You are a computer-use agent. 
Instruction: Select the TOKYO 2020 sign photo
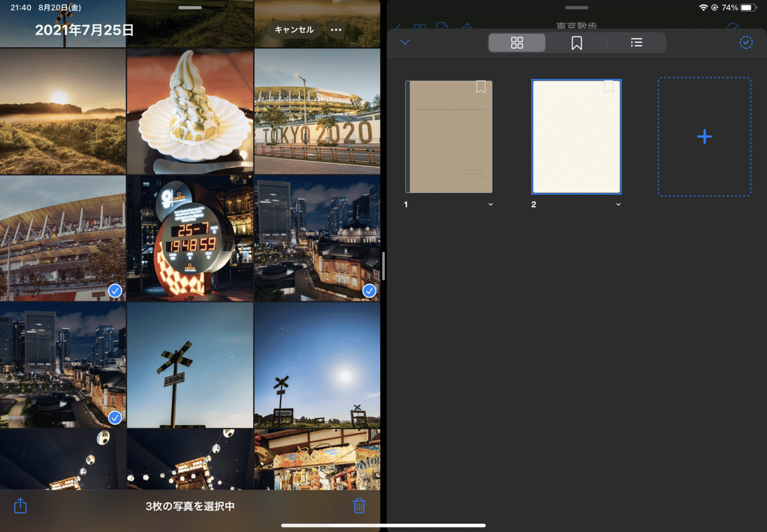click(x=317, y=111)
